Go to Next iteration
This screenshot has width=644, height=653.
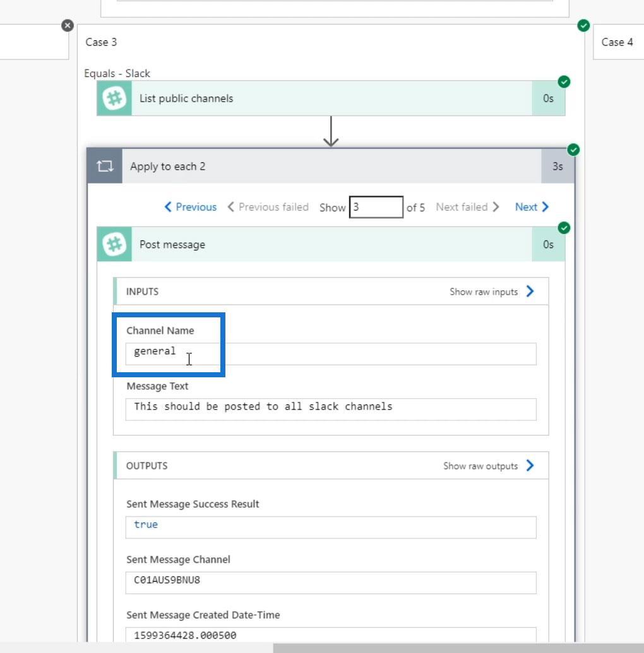532,207
